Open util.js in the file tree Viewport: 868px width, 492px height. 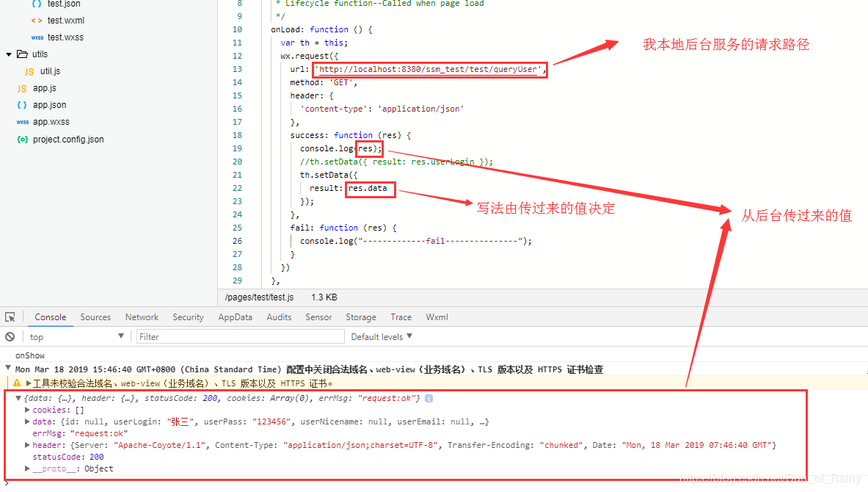coord(51,71)
